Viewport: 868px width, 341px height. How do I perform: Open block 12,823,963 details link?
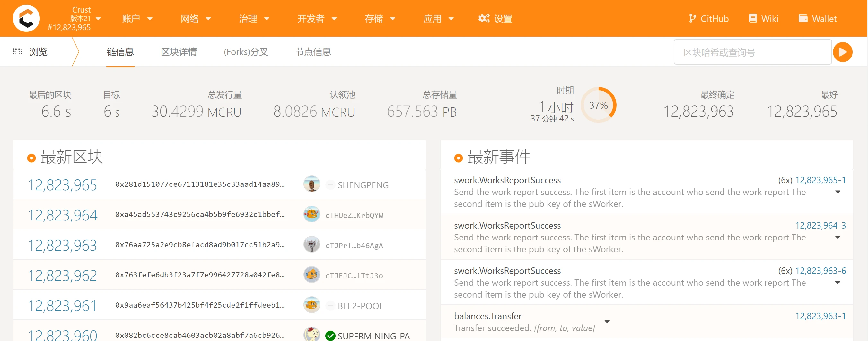tap(62, 245)
